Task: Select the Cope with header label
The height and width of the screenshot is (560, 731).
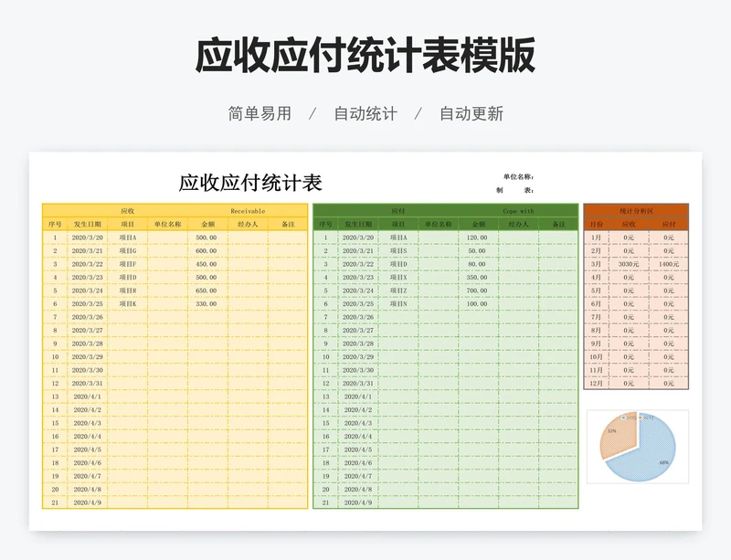Action: [x=518, y=211]
